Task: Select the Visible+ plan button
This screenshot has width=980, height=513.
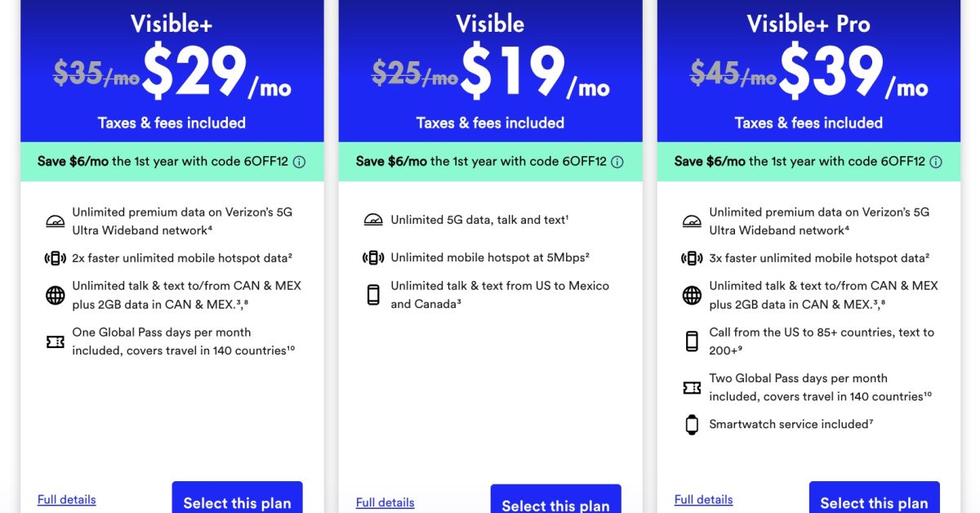Action: pyautogui.click(x=237, y=501)
